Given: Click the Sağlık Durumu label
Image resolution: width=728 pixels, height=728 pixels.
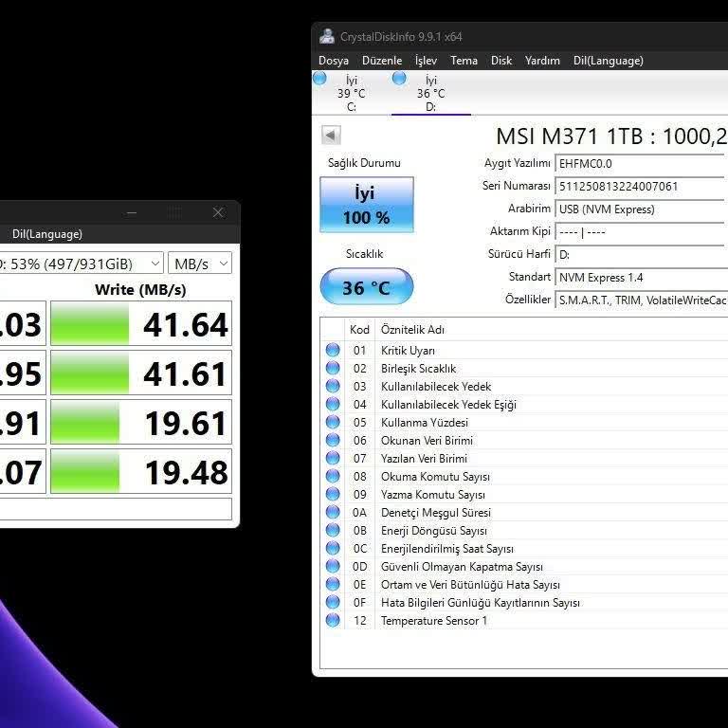Looking at the screenshot, I should (x=364, y=163).
